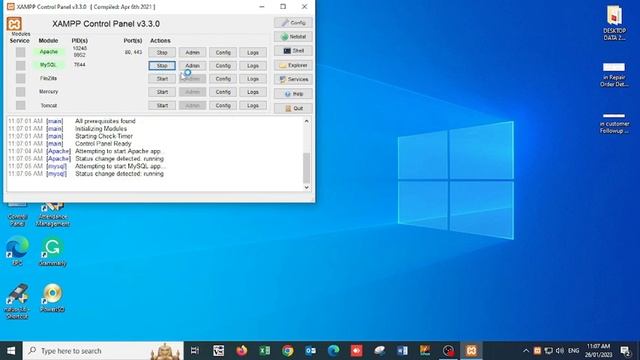Select log line 'All prerequisites found'
This screenshot has width=640, height=360.
(x=105, y=121)
